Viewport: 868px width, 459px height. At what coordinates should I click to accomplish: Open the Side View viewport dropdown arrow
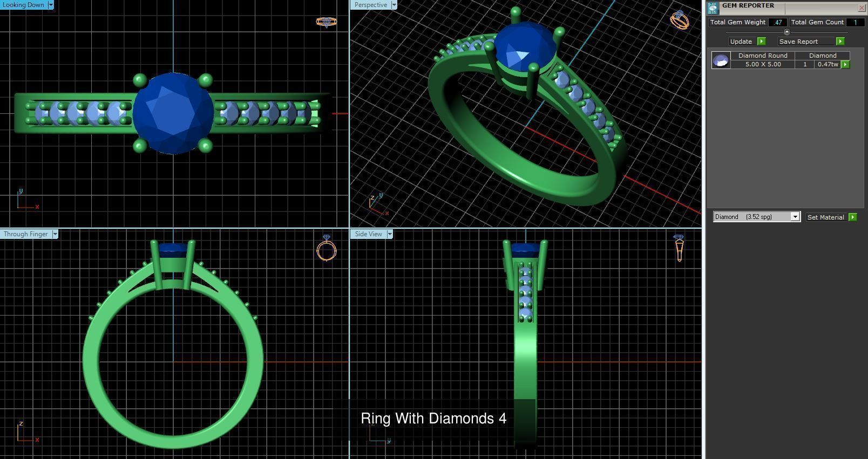point(389,234)
